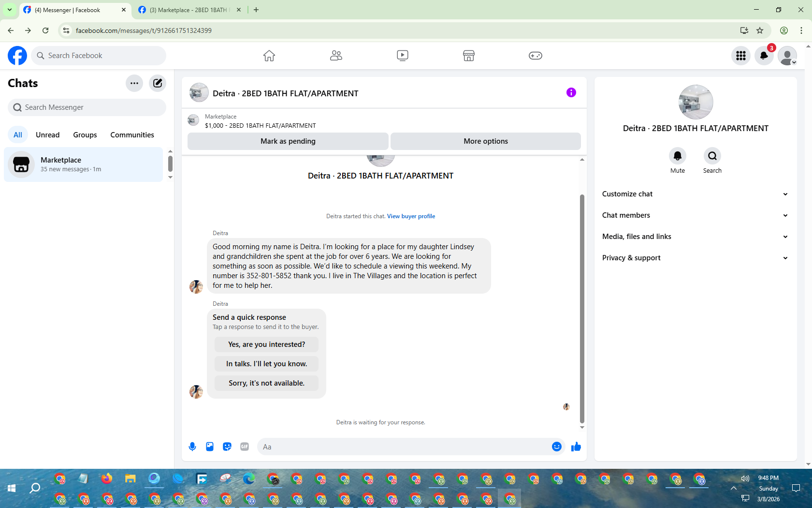
Task: Click the address bar URL
Action: click(144, 30)
